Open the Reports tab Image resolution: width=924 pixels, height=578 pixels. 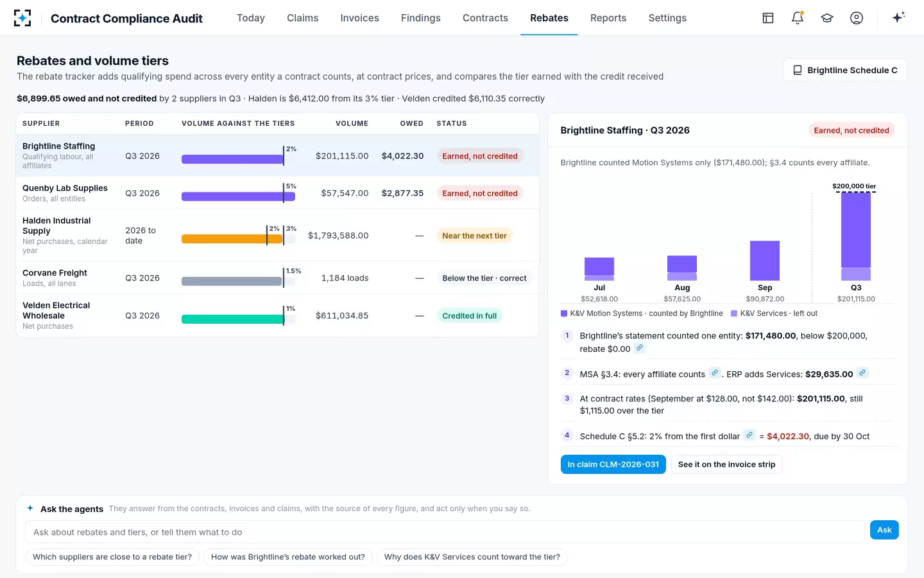608,18
